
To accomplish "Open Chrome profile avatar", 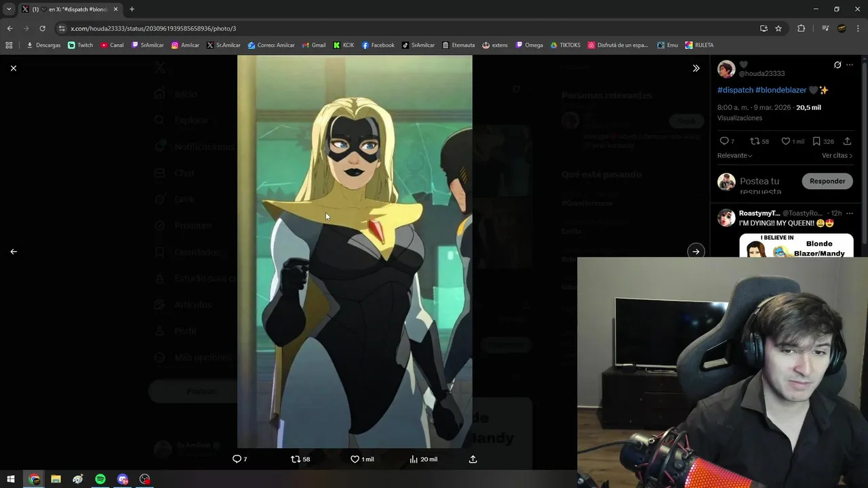I will click(x=842, y=28).
